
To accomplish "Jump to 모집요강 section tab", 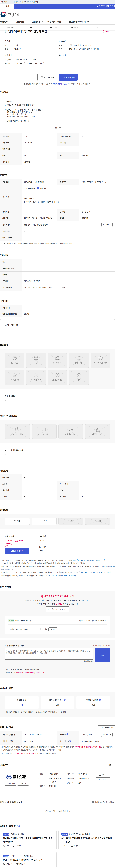I will [11, 27].
